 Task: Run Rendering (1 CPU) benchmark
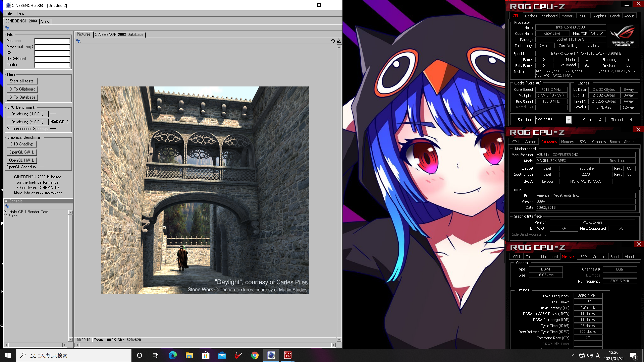pyautogui.click(x=27, y=114)
